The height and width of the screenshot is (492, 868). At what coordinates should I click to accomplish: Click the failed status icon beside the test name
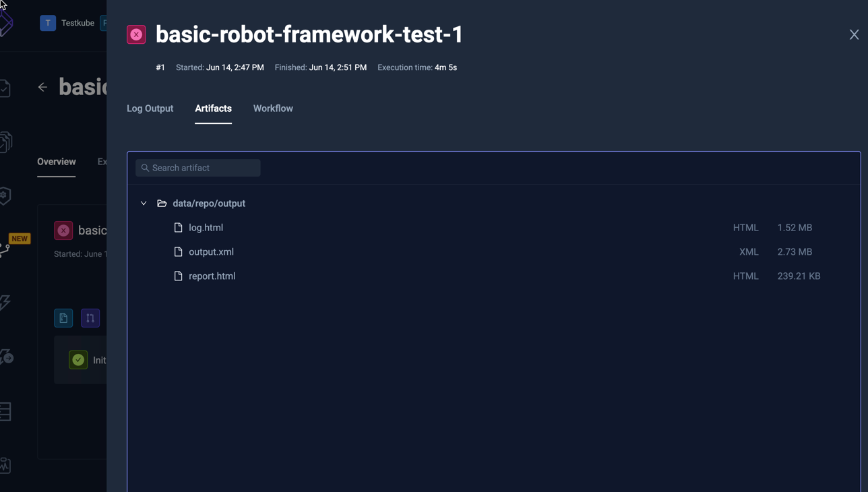(x=136, y=34)
